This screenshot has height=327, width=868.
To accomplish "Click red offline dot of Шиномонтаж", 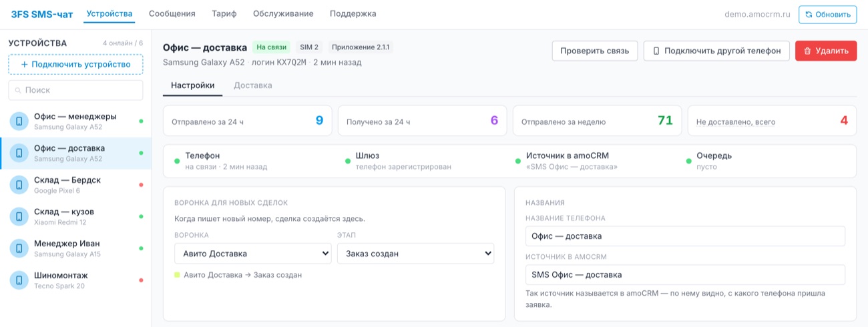I will (x=141, y=280).
